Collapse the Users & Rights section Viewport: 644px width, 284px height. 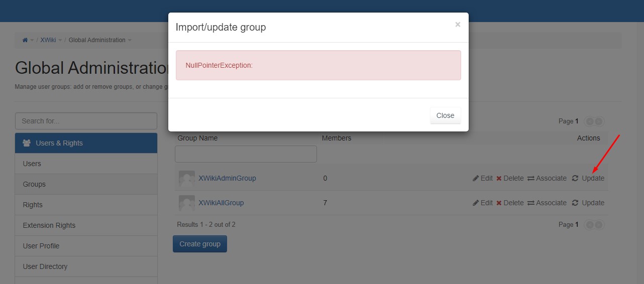(x=86, y=143)
